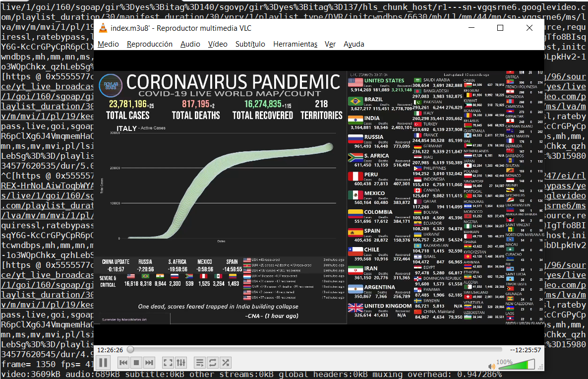Click the VLC cone icon in title bar
588x379 pixels.
pyautogui.click(x=102, y=28)
